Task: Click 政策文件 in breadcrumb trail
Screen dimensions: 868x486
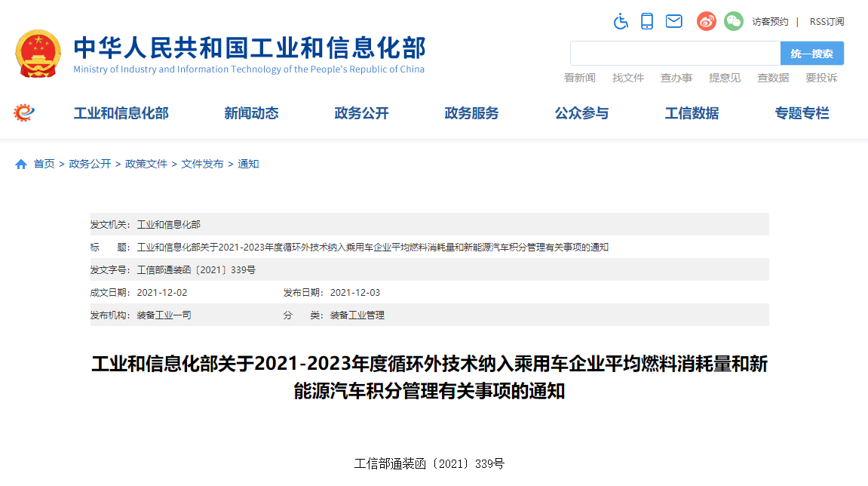Action: pyautogui.click(x=146, y=164)
